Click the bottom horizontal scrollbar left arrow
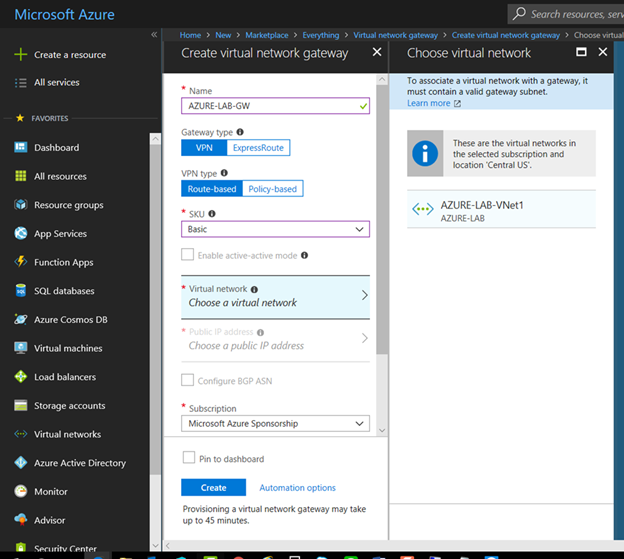 click(x=168, y=545)
